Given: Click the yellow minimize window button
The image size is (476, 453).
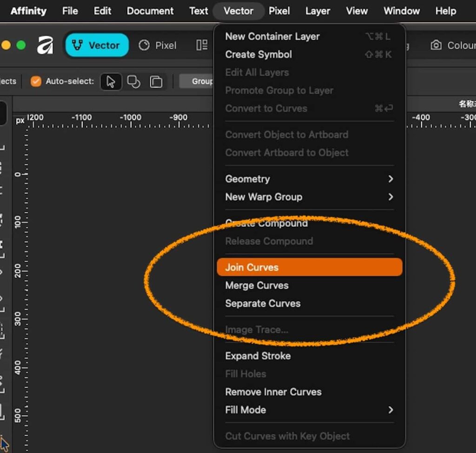Looking at the screenshot, I should click(x=6, y=46).
